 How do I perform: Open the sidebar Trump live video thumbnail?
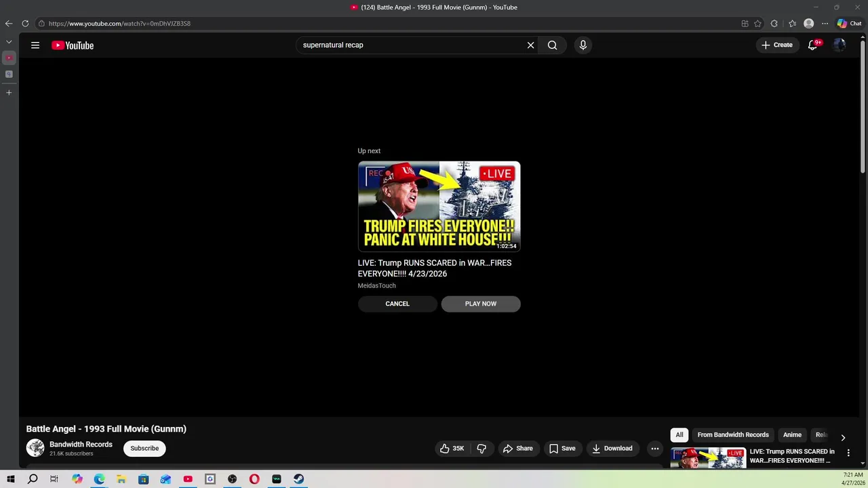point(707,458)
